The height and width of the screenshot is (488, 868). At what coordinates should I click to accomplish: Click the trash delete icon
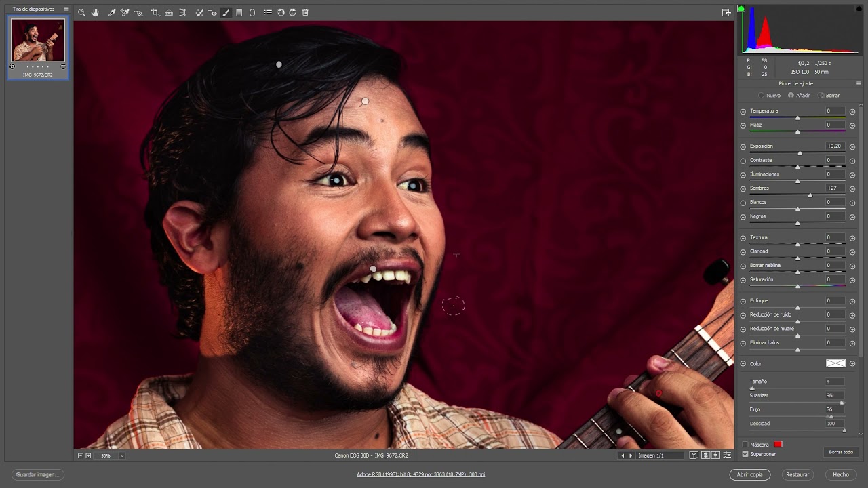pyautogui.click(x=305, y=12)
